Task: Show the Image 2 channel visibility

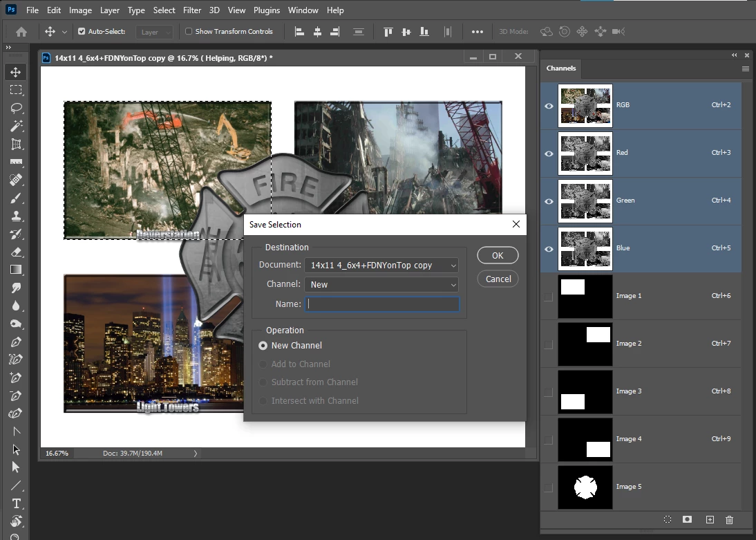Action: 549,344
